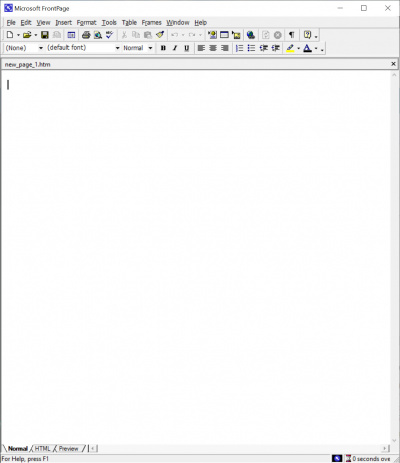The height and width of the screenshot is (463, 400).
Task: Toggle Bold formatting
Action: (163, 48)
